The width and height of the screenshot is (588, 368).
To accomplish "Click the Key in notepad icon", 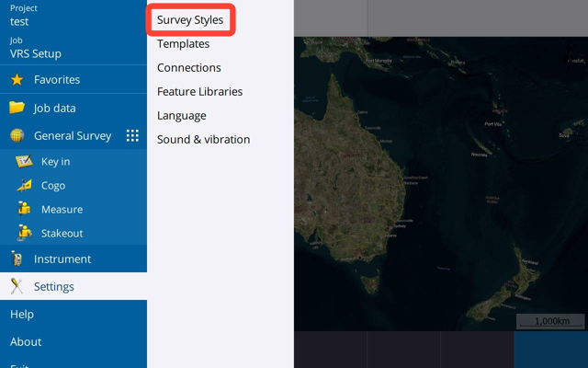I will pos(24,162).
